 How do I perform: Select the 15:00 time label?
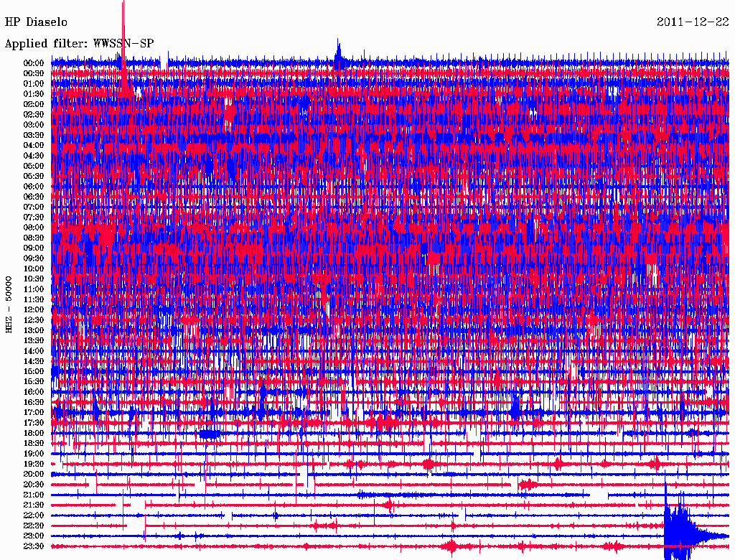pos(34,371)
